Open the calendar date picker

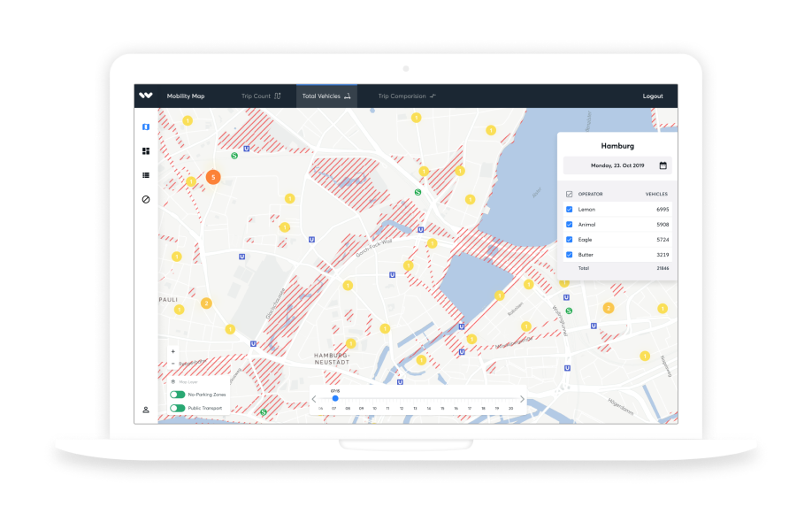coord(663,165)
